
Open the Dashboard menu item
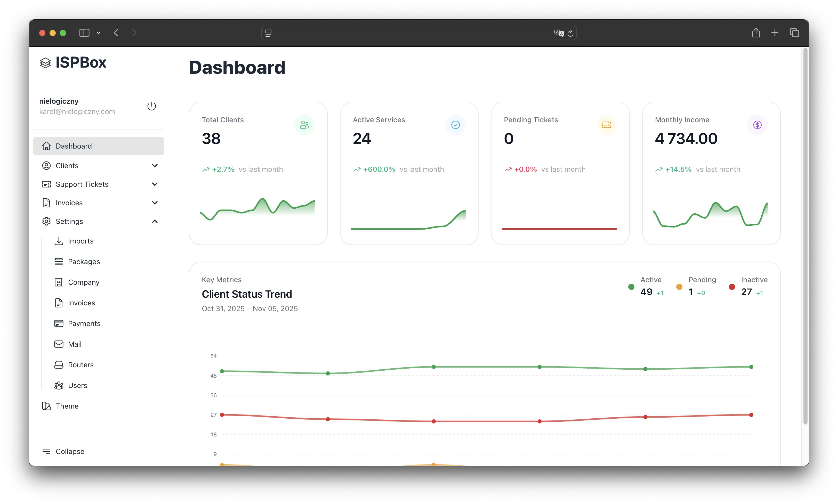74,146
